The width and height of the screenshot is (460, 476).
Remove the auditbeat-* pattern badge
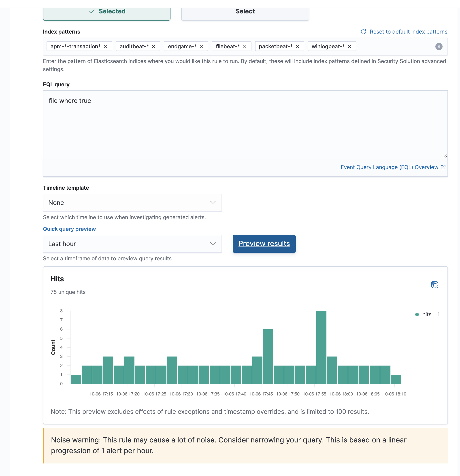(153, 46)
